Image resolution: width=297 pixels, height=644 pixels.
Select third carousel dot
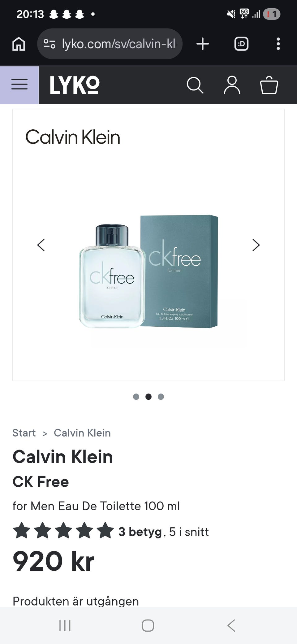161,397
